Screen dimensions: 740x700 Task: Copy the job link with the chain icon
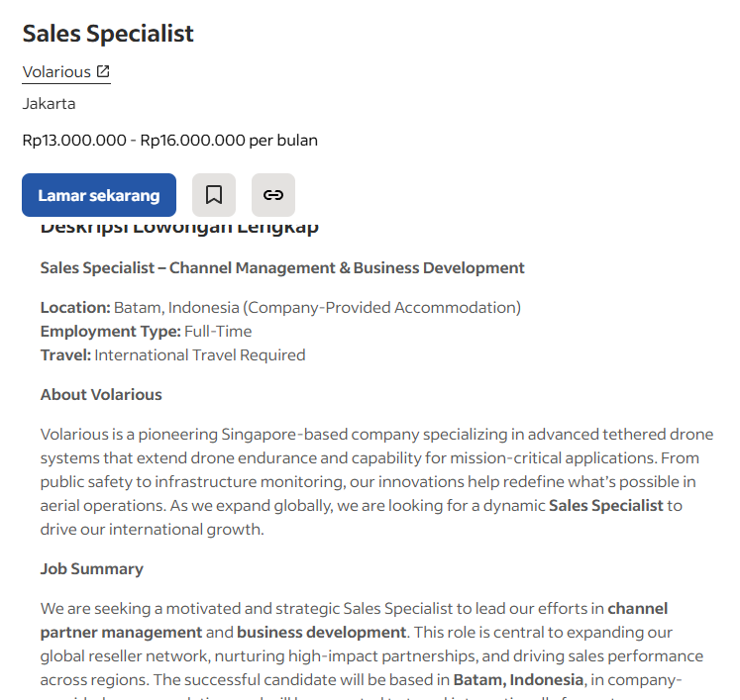(273, 195)
